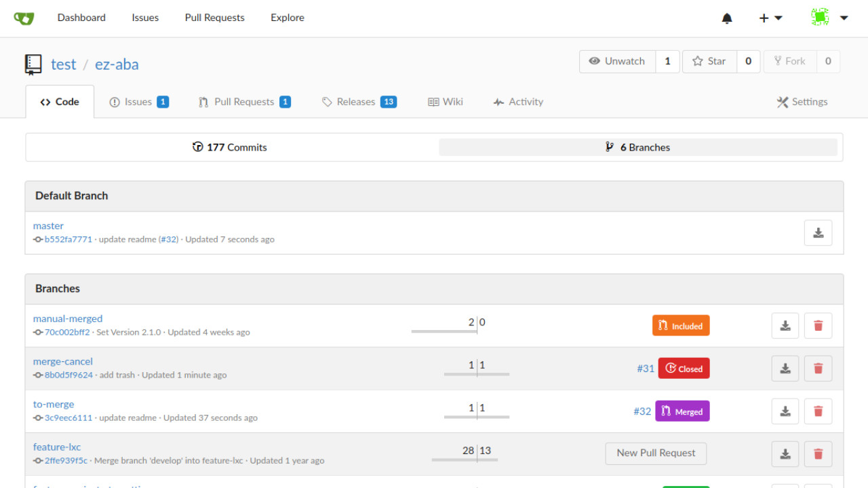Open pull request #32 link
This screenshot has height=488, width=868.
pyautogui.click(x=642, y=411)
